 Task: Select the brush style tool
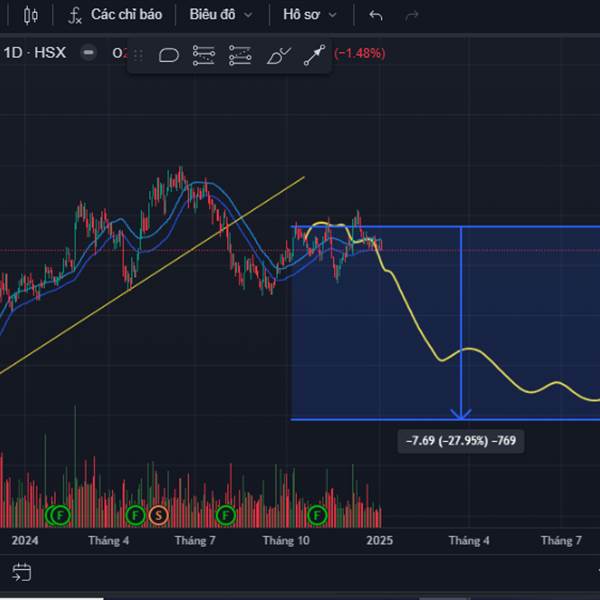pos(278,55)
